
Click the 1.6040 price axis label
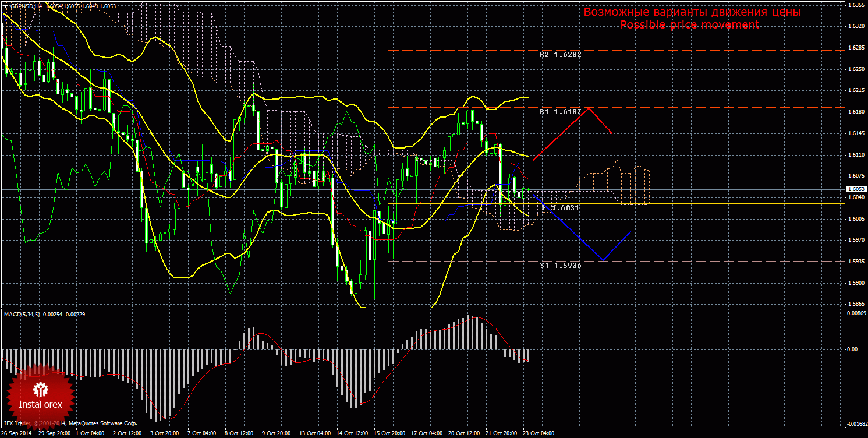[x=856, y=197]
